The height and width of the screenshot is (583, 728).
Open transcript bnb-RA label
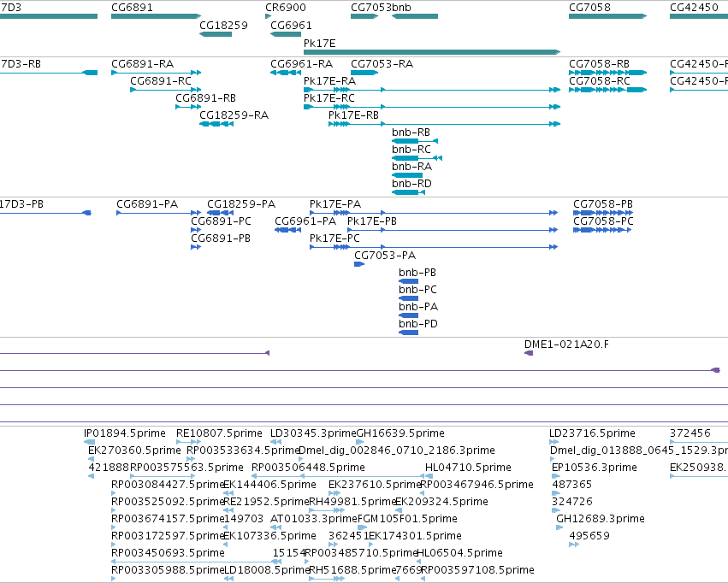pyautogui.click(x=411, y=167)
